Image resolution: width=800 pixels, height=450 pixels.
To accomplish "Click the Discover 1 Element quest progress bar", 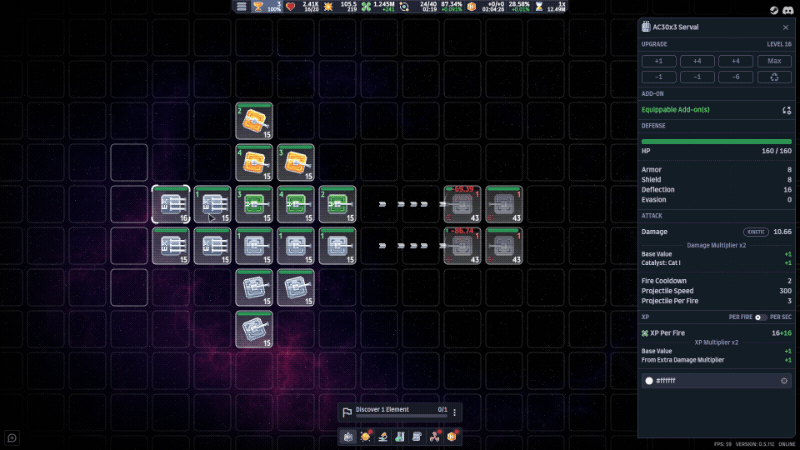I will coord(401,416).
